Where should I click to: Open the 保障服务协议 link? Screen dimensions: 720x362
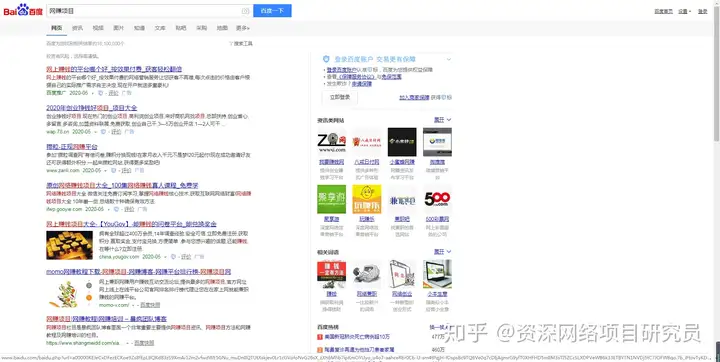click(358, 77)
